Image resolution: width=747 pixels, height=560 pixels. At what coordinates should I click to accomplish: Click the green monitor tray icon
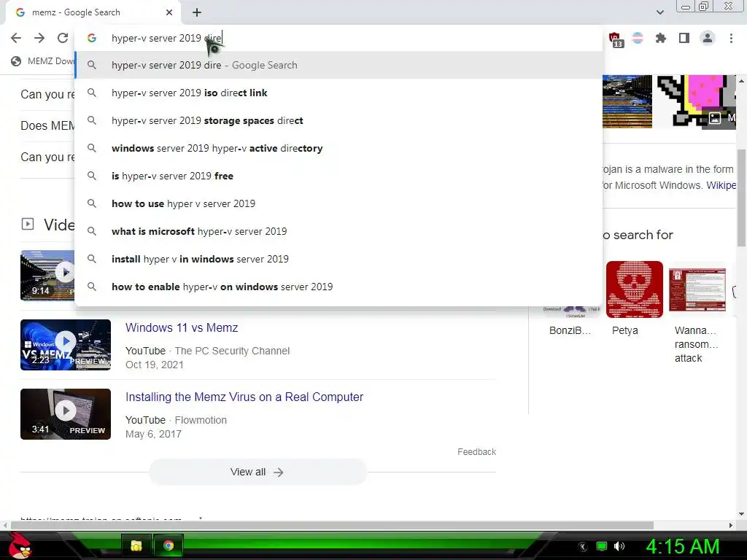(x=602, y=546)
